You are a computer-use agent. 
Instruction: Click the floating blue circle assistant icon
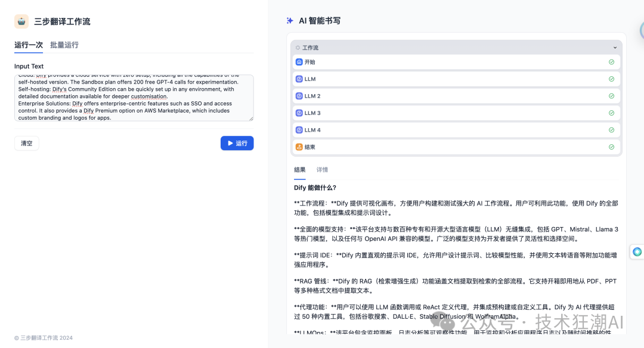pos(637,251)
